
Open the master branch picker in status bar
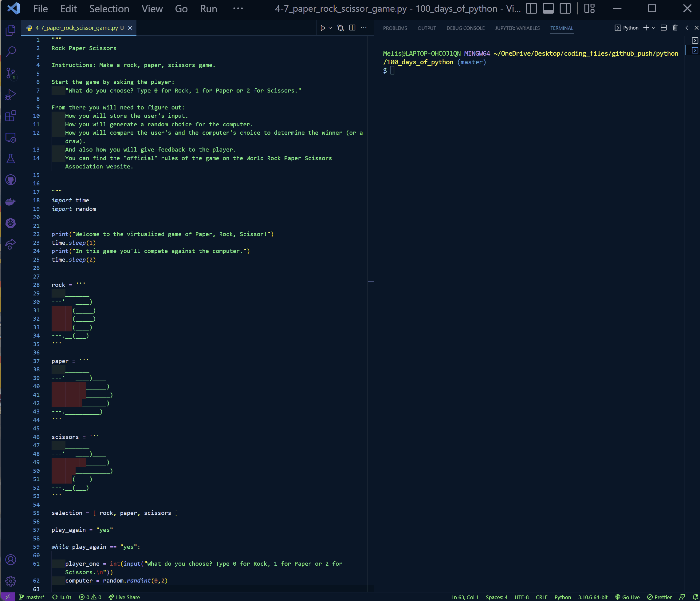tap(31, 597)
